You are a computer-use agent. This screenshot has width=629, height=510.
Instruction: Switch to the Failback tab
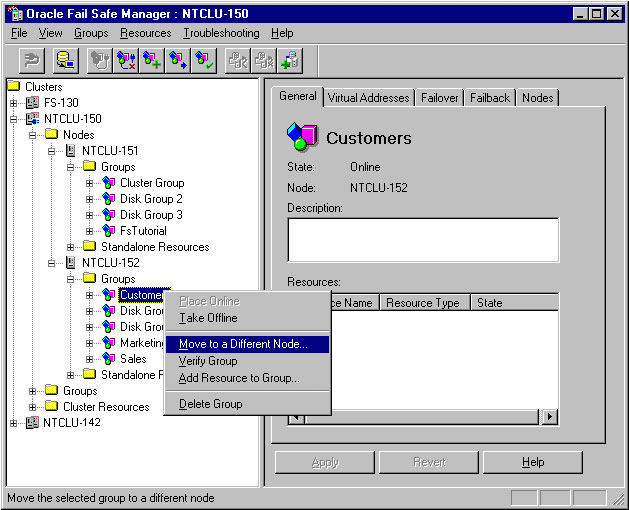[490, 98]
